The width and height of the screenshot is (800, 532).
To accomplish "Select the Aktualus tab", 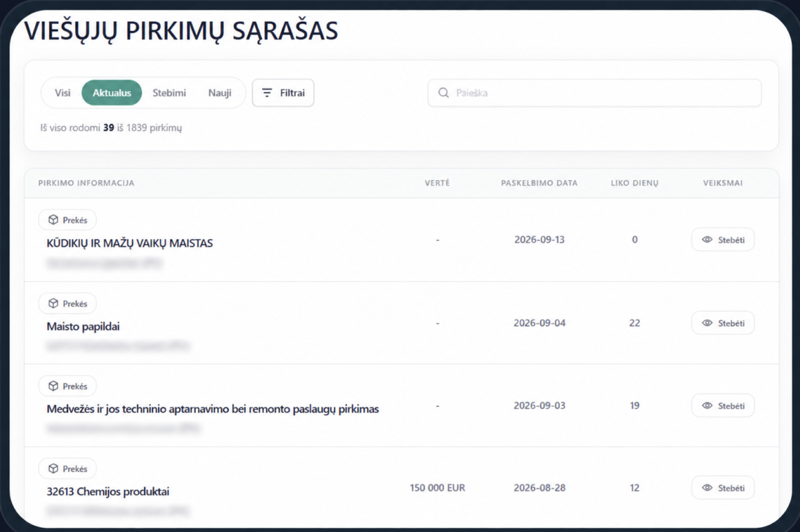I will tap(112, 93).
